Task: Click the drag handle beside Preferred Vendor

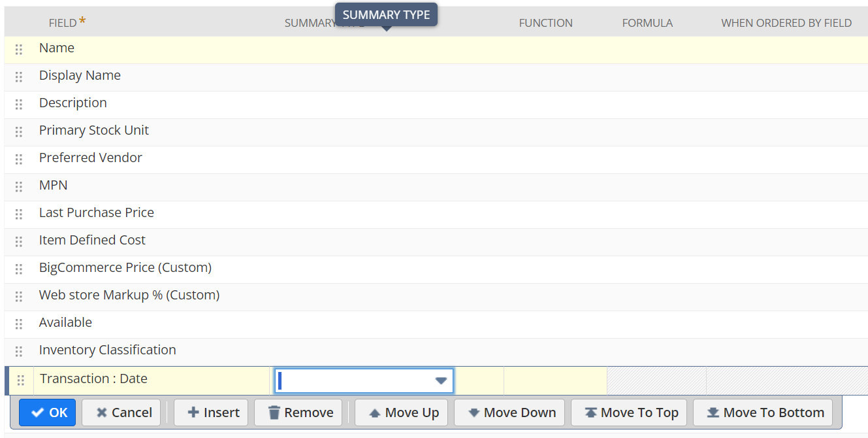Action: pyautogui.click(x=19, y=160)
